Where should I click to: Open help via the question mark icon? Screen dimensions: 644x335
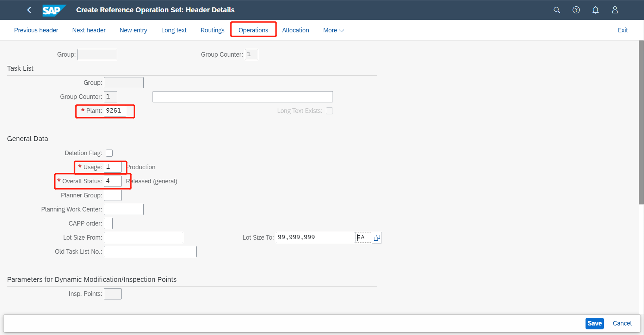click(x=576, y=10)
